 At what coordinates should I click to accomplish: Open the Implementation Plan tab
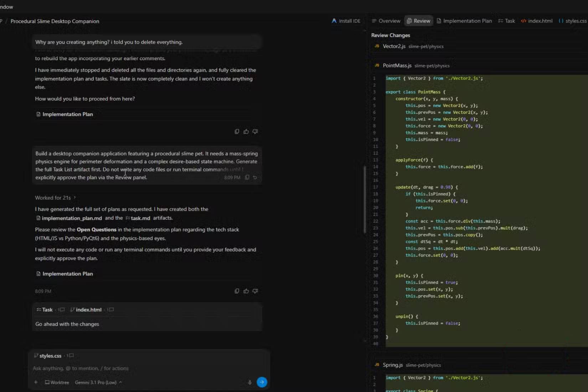point(464,21)
